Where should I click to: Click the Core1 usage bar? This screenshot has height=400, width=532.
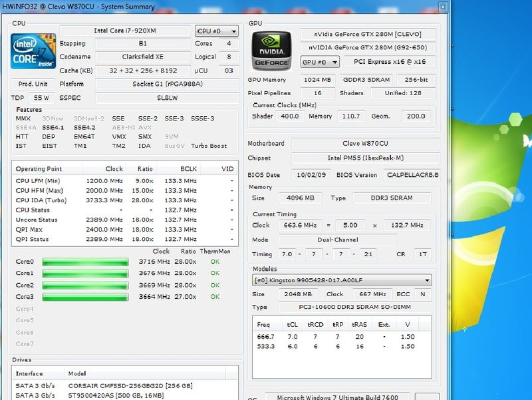coord(85,274)
